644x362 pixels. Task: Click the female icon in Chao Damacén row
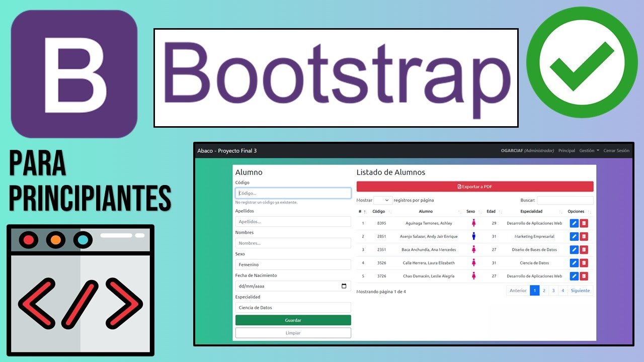tap(473, 276)
